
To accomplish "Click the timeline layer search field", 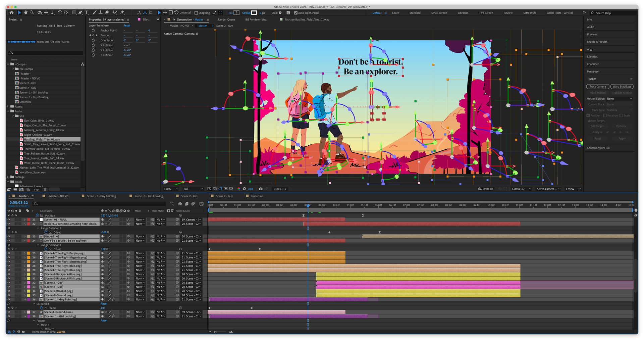I will [x=101, y=204].
